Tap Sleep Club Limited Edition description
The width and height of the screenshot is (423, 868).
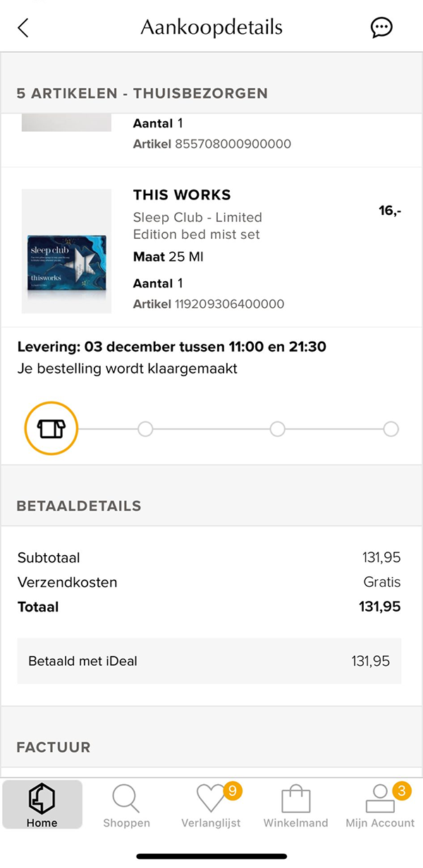click(x=197, y=225)
